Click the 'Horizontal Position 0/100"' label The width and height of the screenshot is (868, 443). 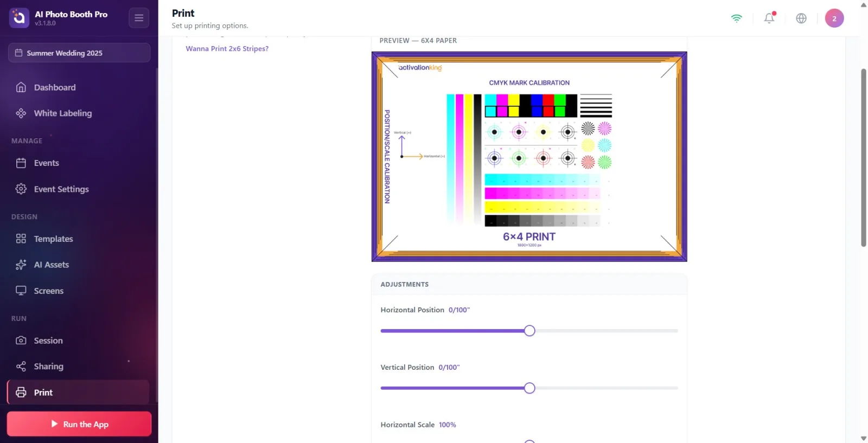(425, 310)
